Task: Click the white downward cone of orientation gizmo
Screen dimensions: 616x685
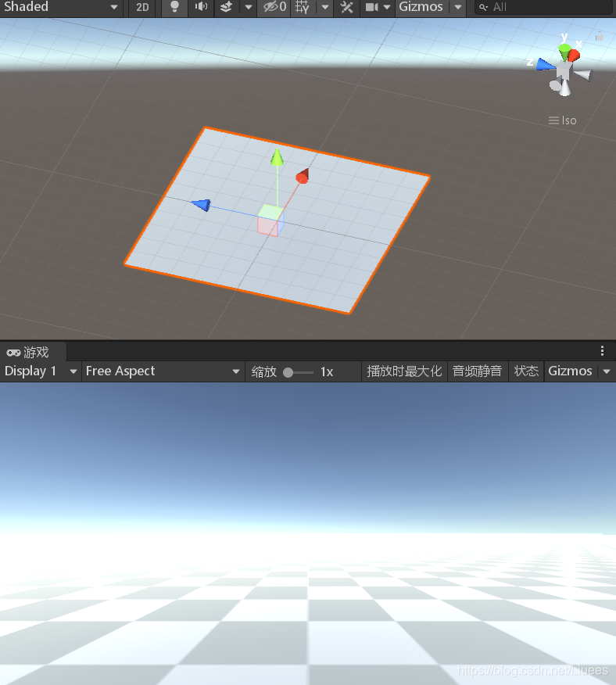Action: tap(565, 88)
